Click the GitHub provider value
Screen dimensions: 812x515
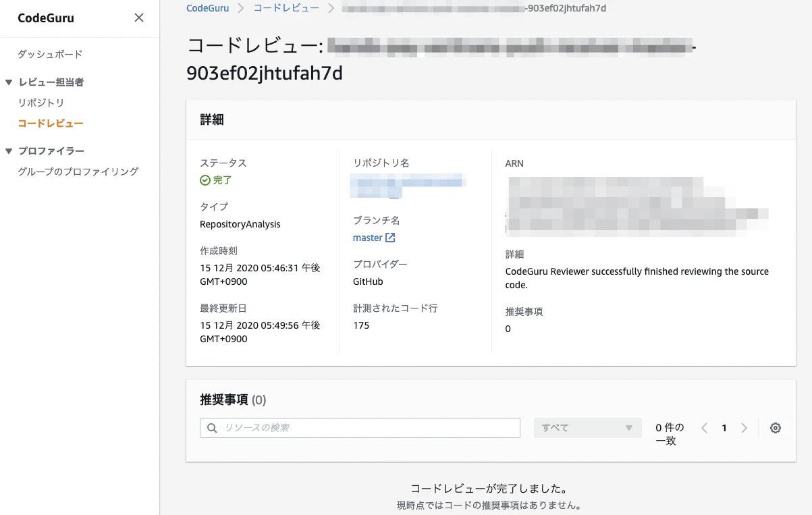(x=368, y=281)
